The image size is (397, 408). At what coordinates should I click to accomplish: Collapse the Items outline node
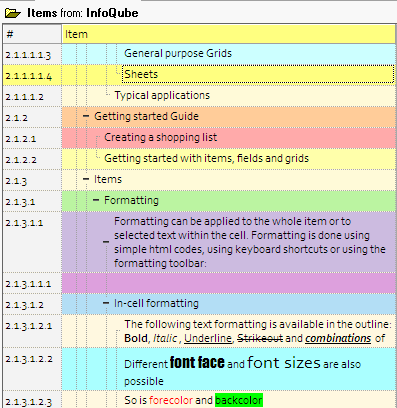tap(86, 179)
